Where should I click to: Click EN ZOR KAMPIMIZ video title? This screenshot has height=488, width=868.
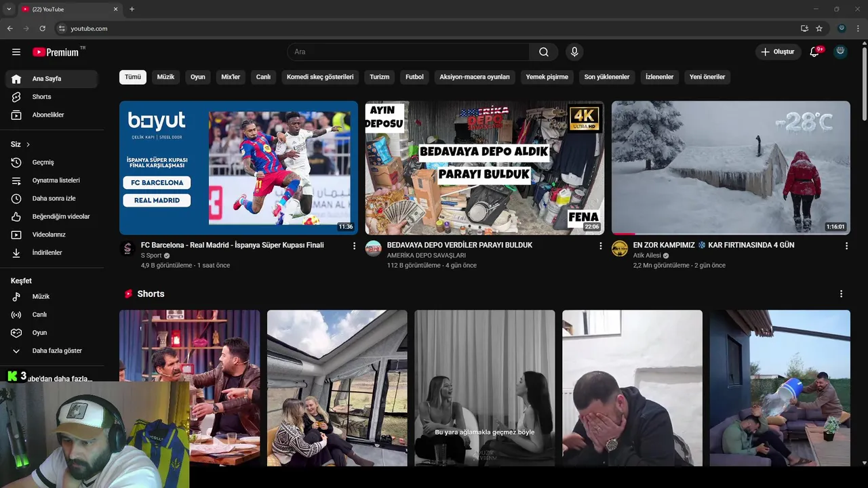click(714, 245)
